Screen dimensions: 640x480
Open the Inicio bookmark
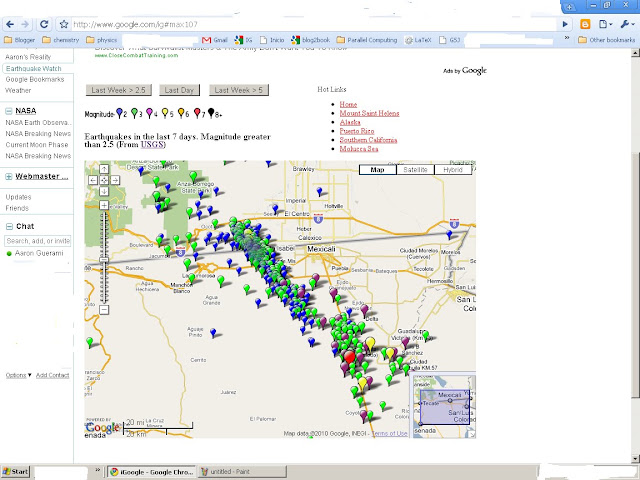pyautogui.click(x=272, y=40)
